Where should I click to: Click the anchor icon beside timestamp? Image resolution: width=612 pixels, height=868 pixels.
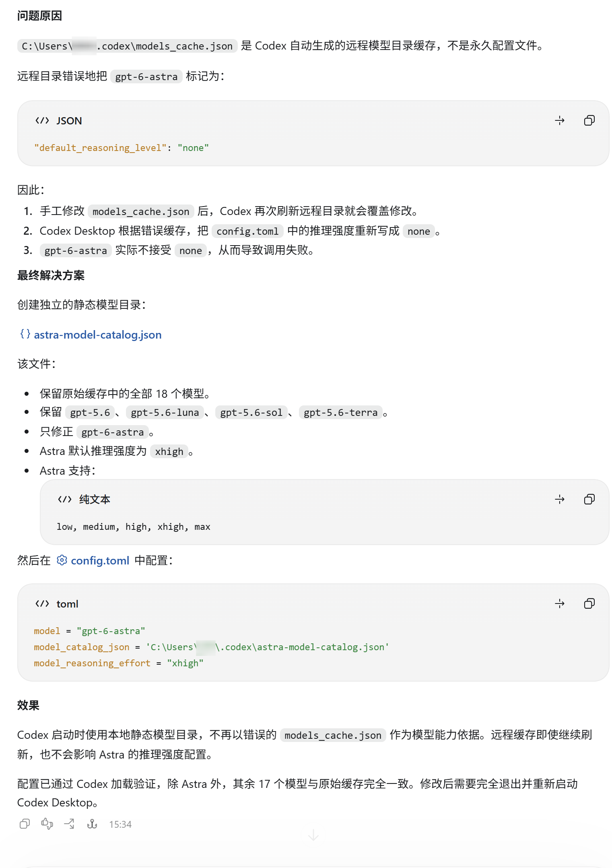(92, 824)
